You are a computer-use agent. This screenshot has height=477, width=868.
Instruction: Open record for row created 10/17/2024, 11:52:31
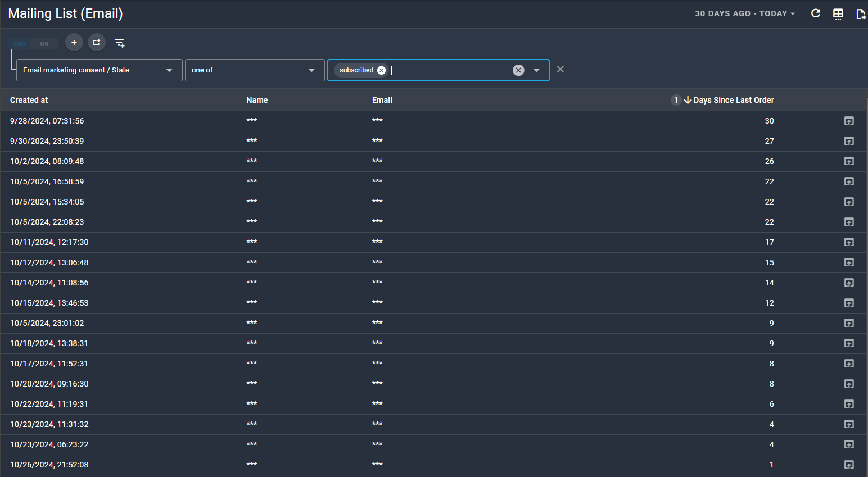tap(849, 364)
